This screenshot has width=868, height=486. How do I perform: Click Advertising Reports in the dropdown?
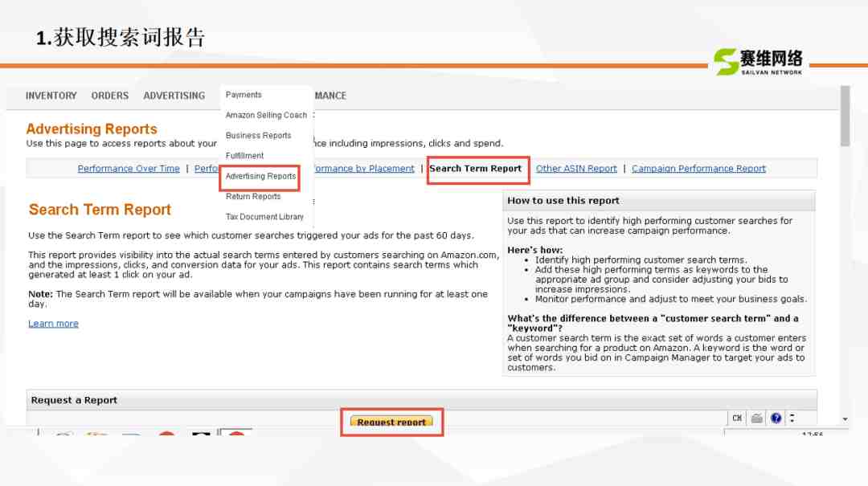tap(260, 176)
